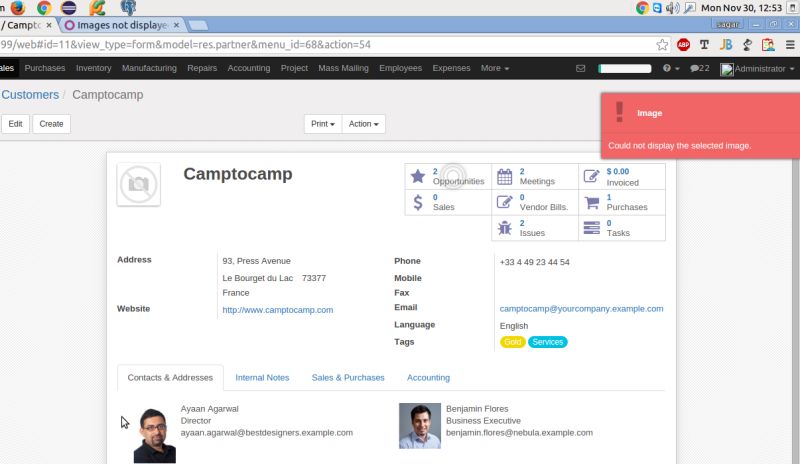Image resolution: width=800 pixels, height=464 pixels.
Task: Click the JB extension icon
Action: point(726,45)
